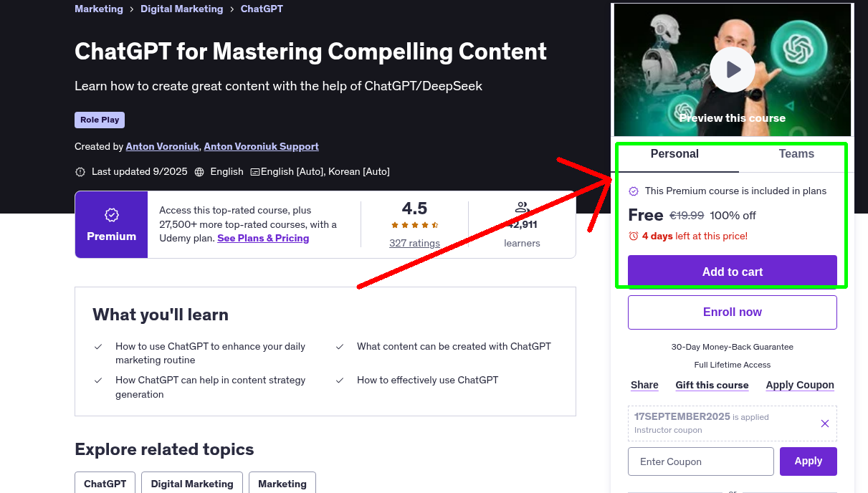Click 'How to use ChatGPT to enhance' item
Screen dimensions: 868x493
[211, 353]
